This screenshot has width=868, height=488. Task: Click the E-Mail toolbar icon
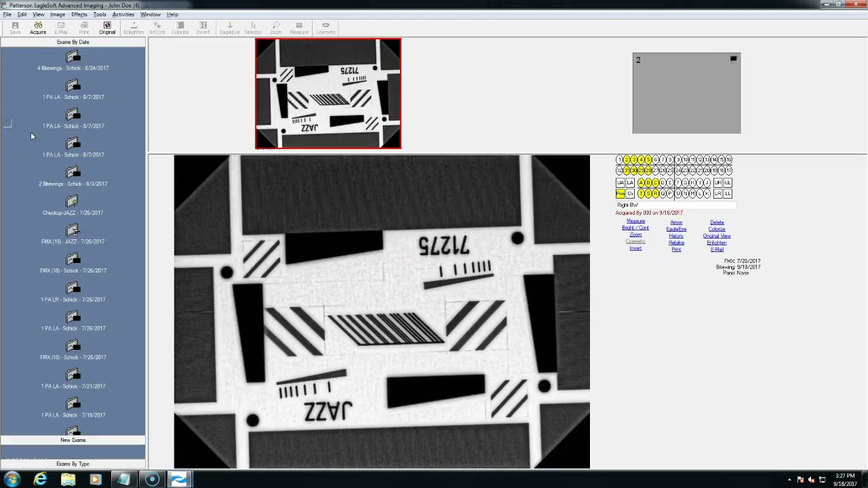pos(61,28)
